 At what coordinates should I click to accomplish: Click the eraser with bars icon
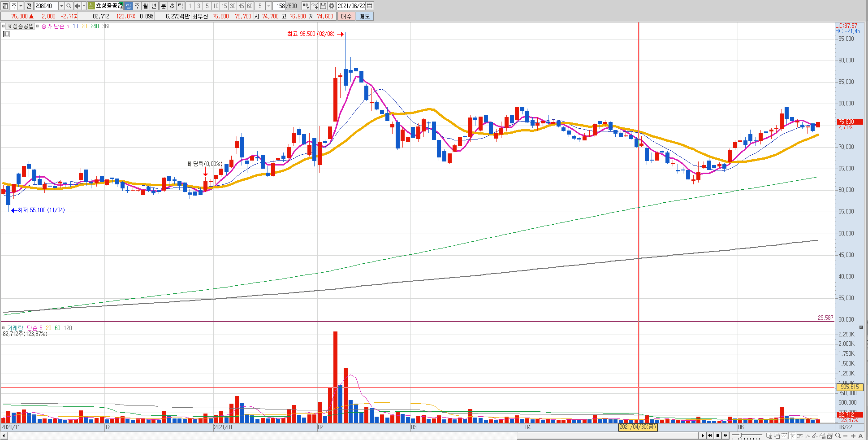pyautogui.click(x=822, y=436)
